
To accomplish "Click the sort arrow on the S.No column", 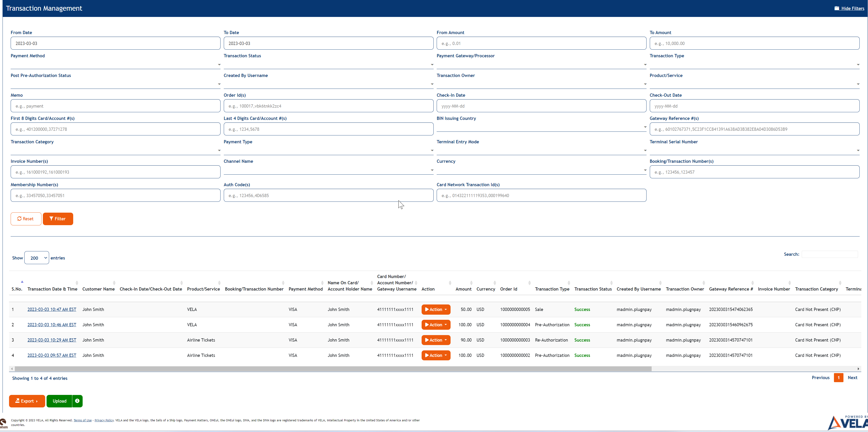I will tap(22, 282).
